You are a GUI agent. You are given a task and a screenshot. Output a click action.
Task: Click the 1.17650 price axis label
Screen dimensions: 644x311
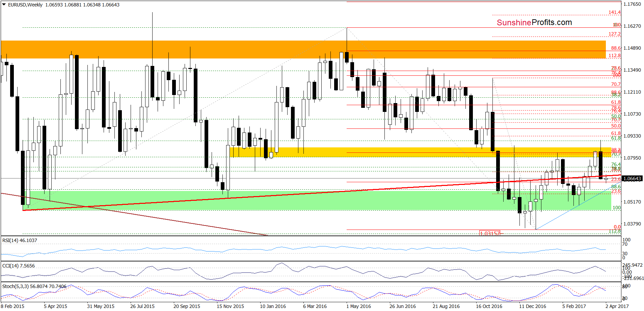(x=632, y=4)
